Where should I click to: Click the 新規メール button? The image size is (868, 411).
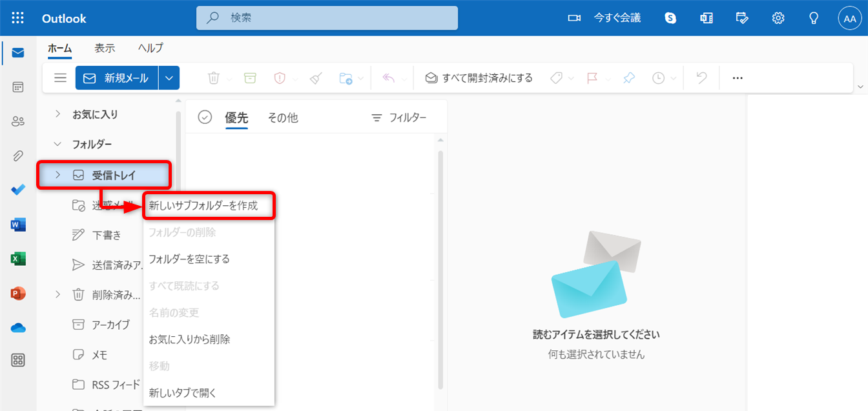pos(117,78)
